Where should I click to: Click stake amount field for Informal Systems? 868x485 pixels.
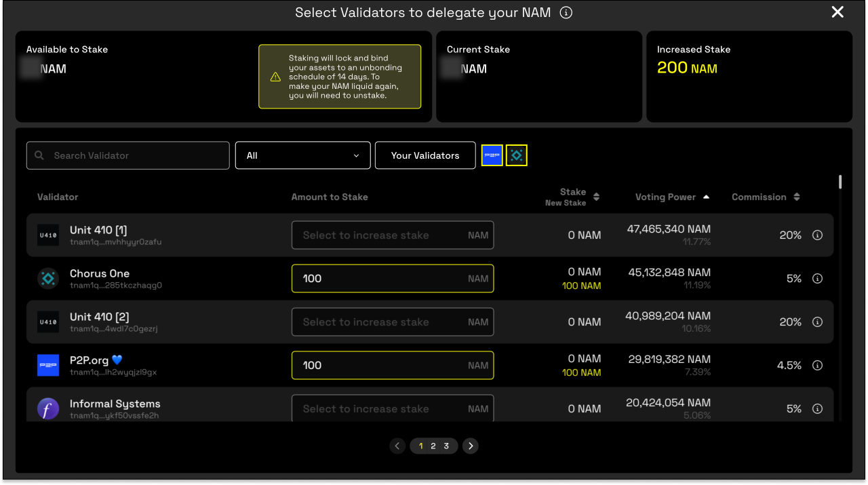point(393,408)
